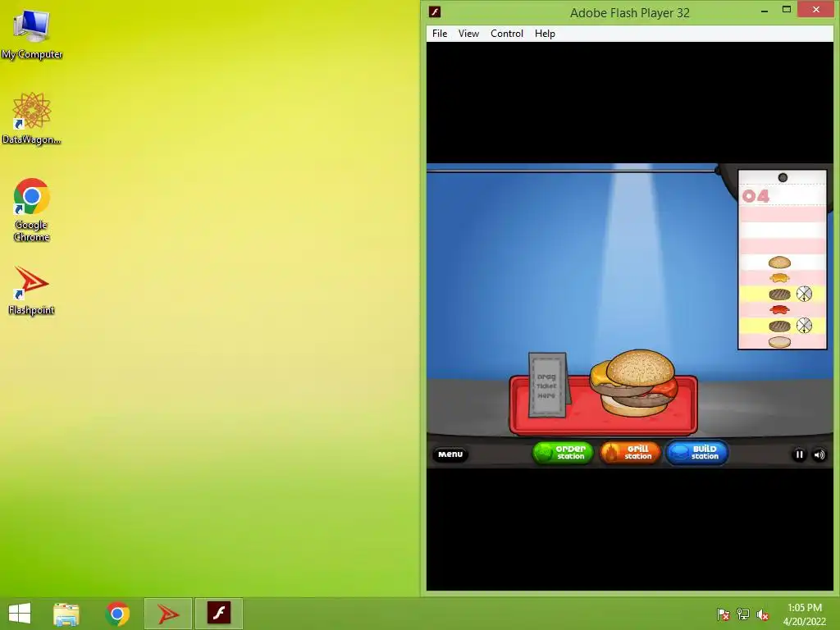Click the cheese slice on the order ticket
This screenshot has height=630, width=840.
779,278
